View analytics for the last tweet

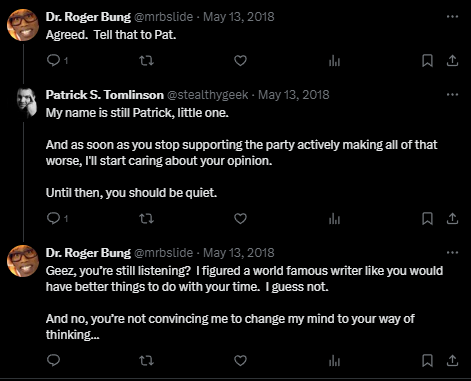334,360
